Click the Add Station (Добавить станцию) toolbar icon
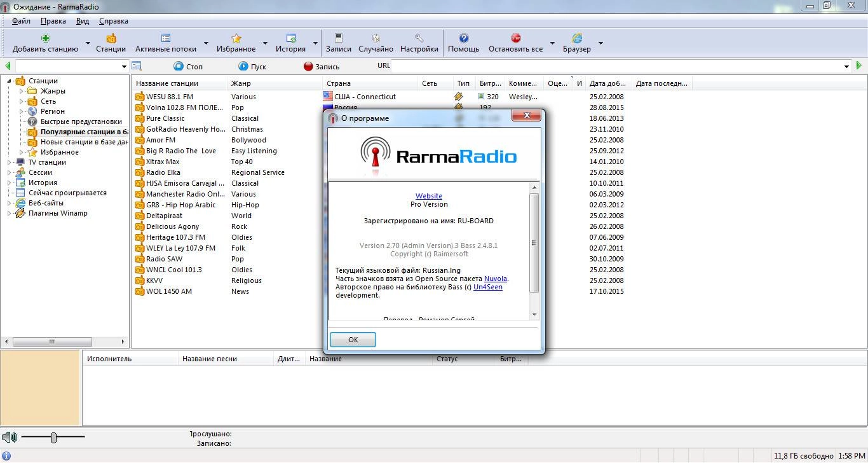Screen dimensions: 868x463 46,38
